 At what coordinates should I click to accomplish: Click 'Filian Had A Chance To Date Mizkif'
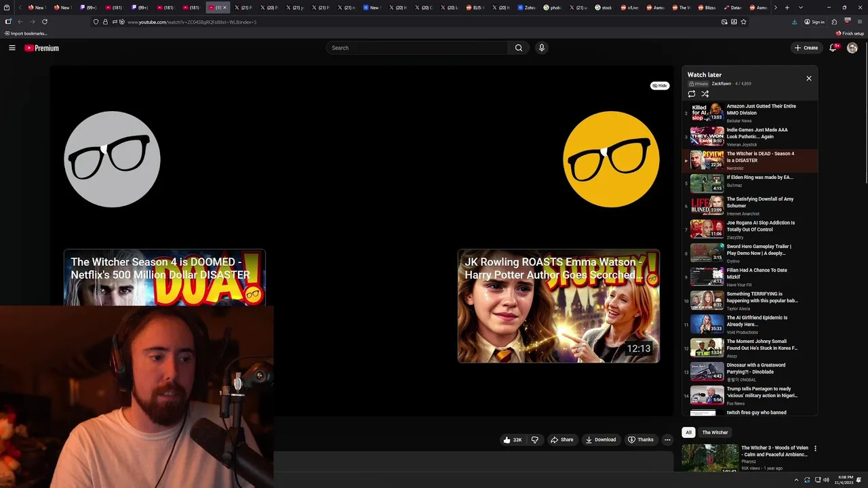(x=757, y=274)
